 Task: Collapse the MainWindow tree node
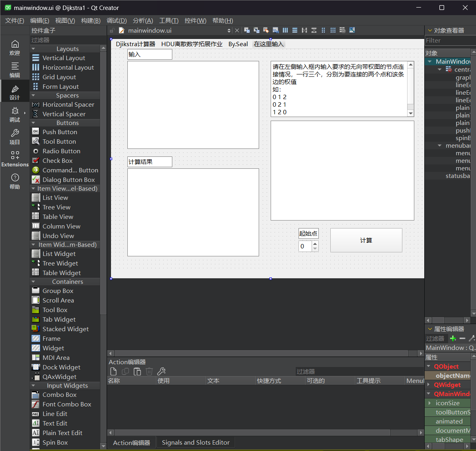[x=430, y=61]
